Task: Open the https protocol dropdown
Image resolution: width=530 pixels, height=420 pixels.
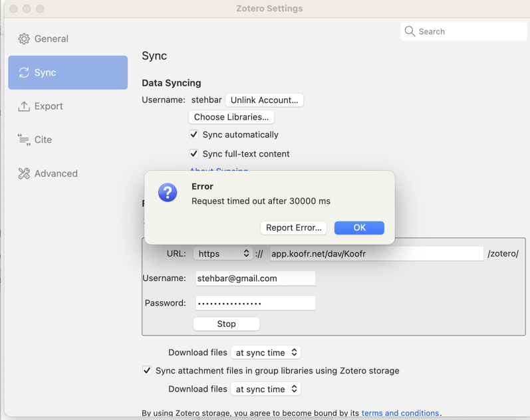Action: point(223,254)
